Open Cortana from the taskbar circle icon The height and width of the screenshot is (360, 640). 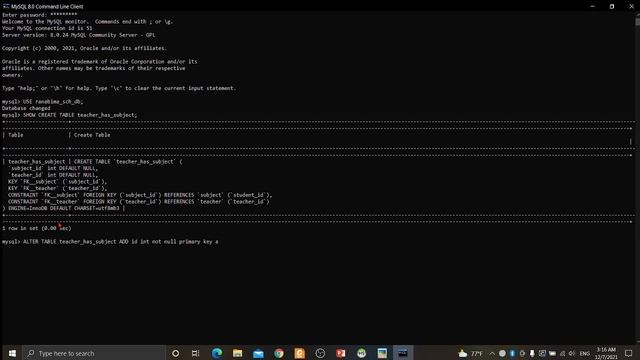coord(176,353)
